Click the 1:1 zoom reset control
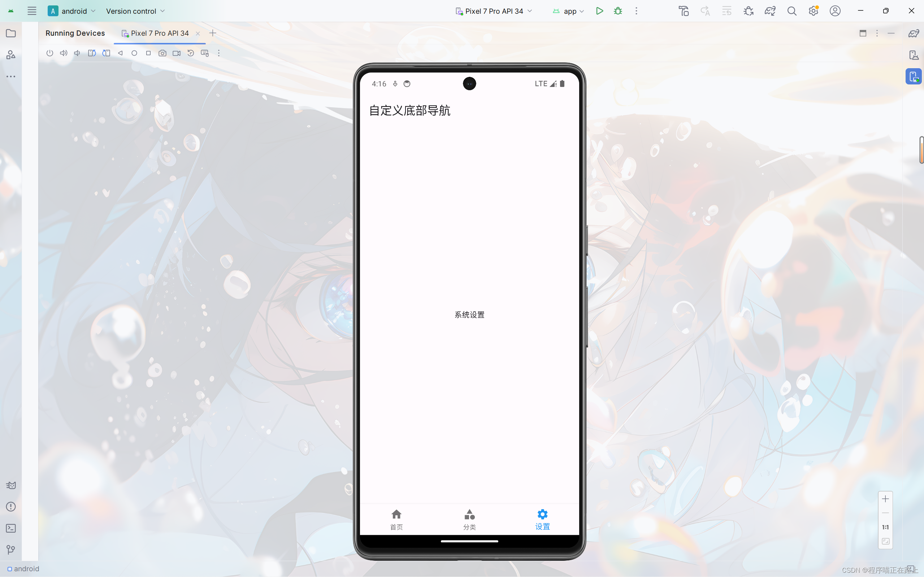This screenshot has width=924, height=577. click(885, 527)
